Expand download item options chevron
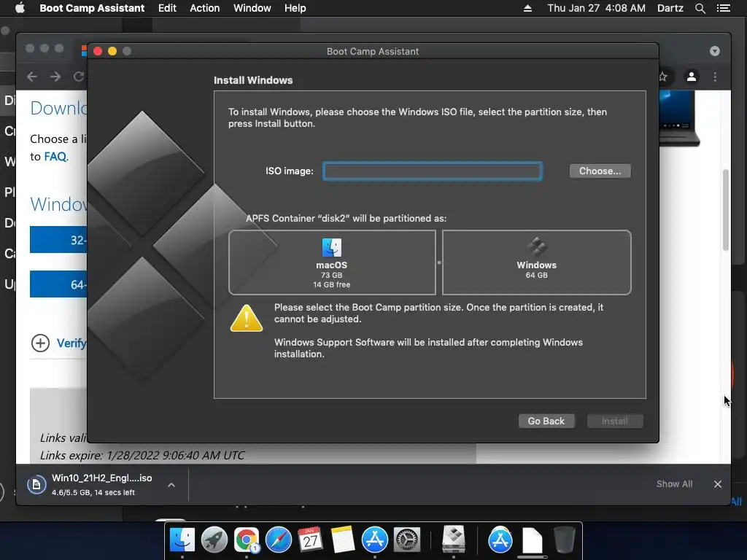The height and width of the screenshot is (560, 747). [171, 485]
